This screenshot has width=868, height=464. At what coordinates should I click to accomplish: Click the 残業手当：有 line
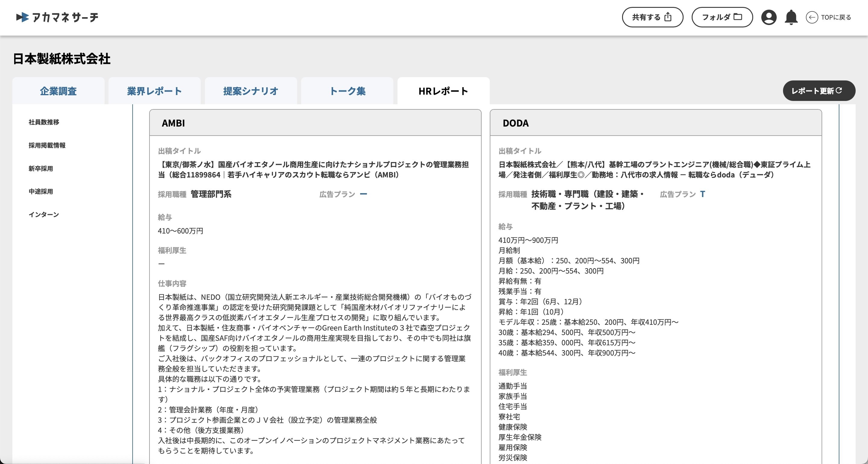coord(520,291)
